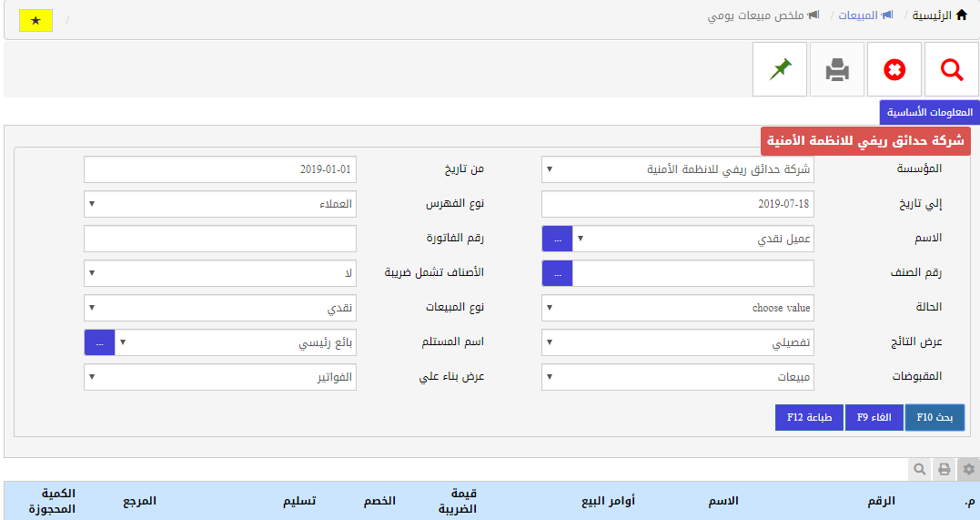The width and height of the screenshot is (980, 520).
Task: Click the magnifier search toolbar icon
Action: coord(952,69)
